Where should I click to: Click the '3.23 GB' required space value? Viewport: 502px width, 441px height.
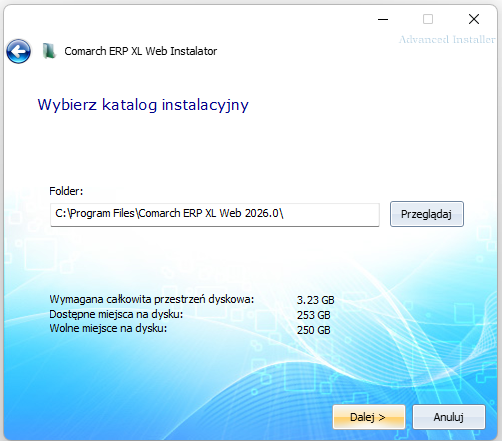pos(315,300)
